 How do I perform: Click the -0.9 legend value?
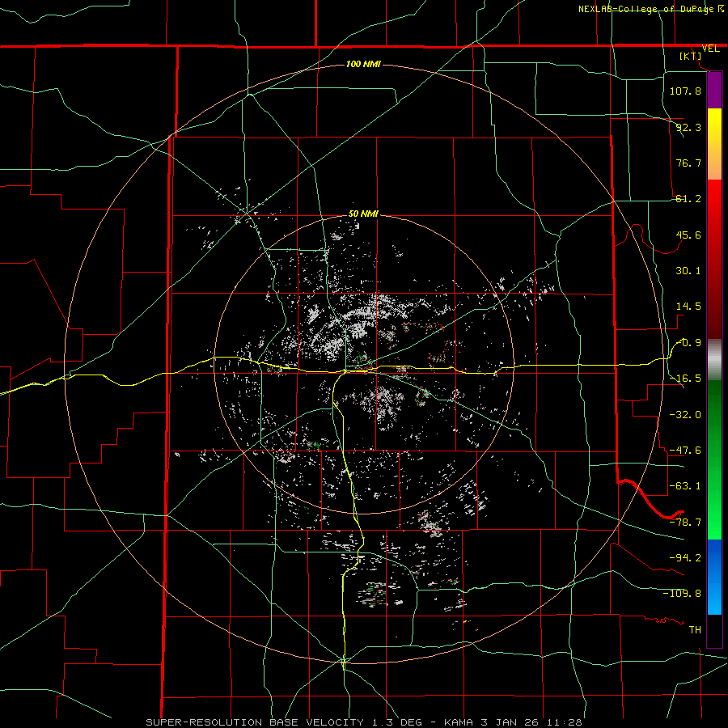688,343
